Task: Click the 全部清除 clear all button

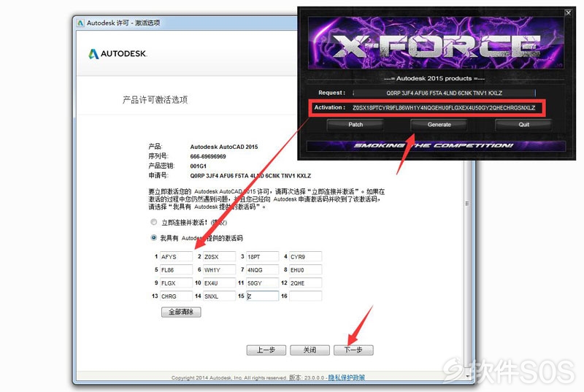Action: [181, 312]
